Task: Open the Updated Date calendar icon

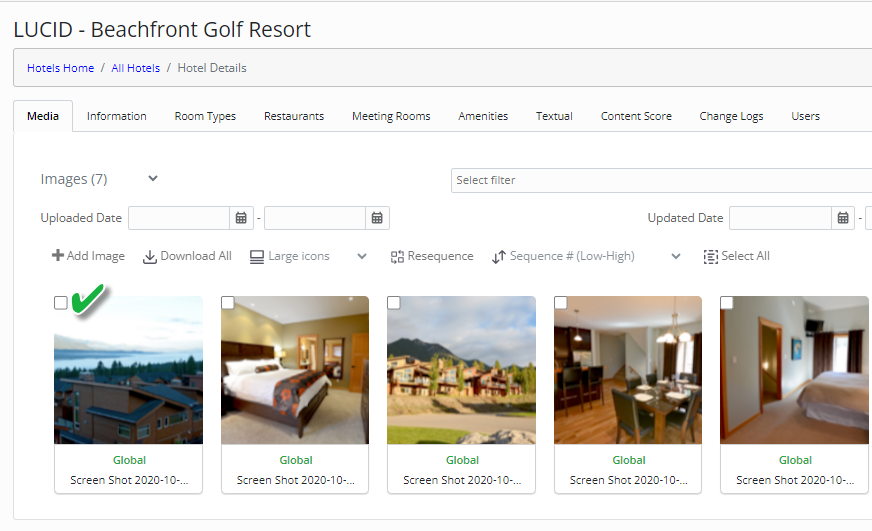Action: (x=844, y=218)
